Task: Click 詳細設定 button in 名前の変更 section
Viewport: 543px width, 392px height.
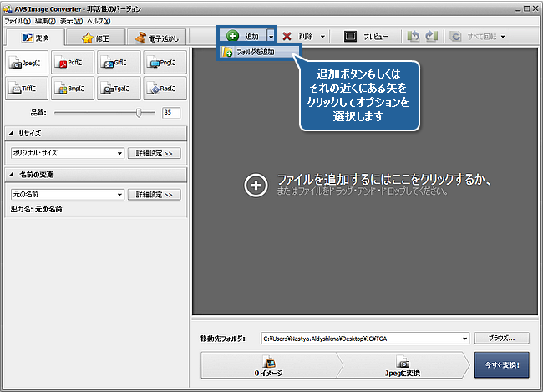Action: 154,195
